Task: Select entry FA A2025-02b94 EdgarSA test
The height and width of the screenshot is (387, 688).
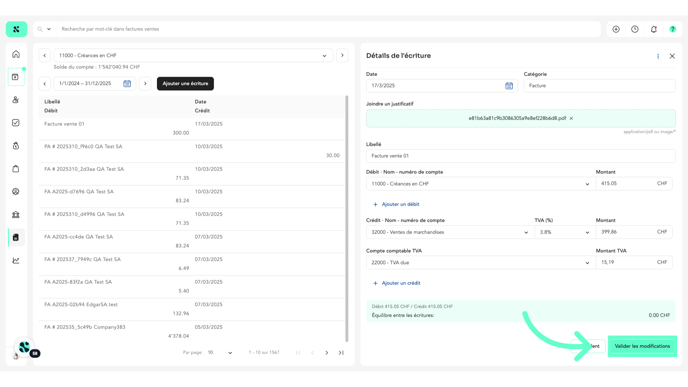Action: 192,309
